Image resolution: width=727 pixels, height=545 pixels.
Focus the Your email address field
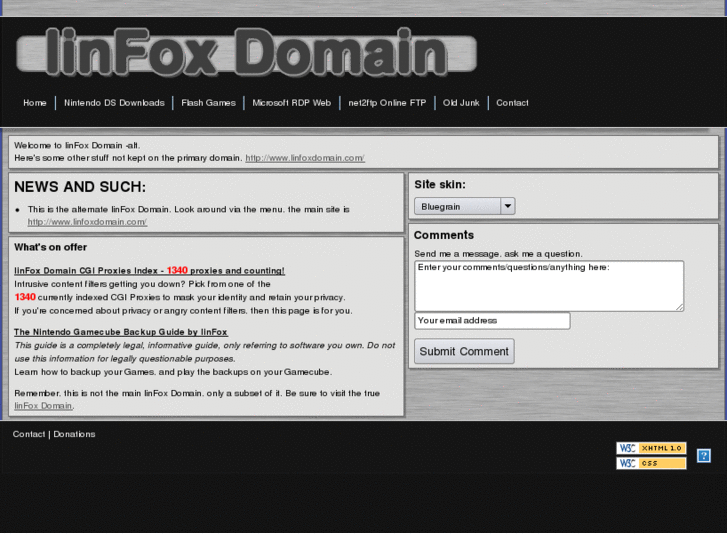(x=492, y=321)
